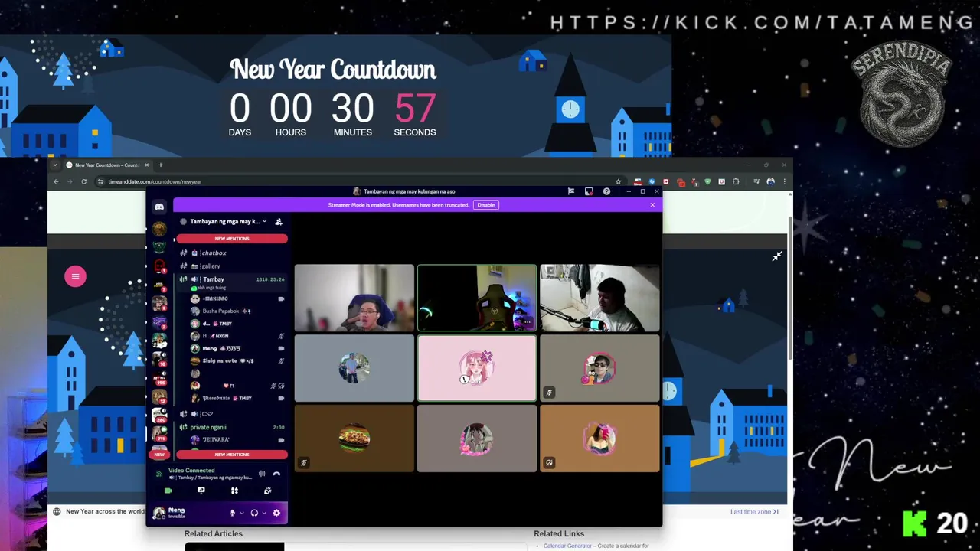Disable Streamer Mode from the banner

[x=486, y=205]
